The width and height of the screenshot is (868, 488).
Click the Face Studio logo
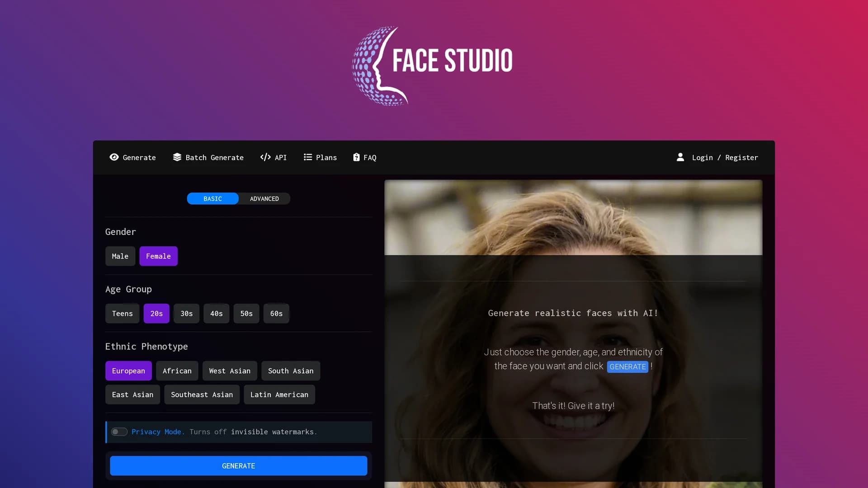(x=432, y=66)
